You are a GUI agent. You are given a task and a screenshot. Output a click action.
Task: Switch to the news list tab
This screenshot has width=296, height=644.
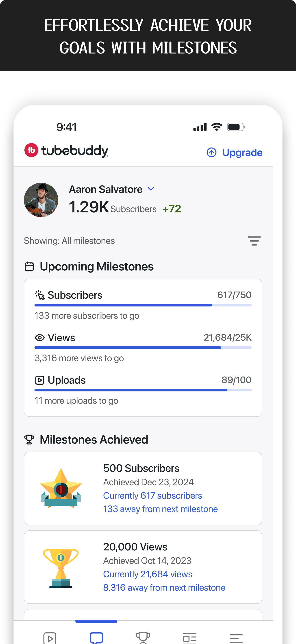(x=190, y=638)
